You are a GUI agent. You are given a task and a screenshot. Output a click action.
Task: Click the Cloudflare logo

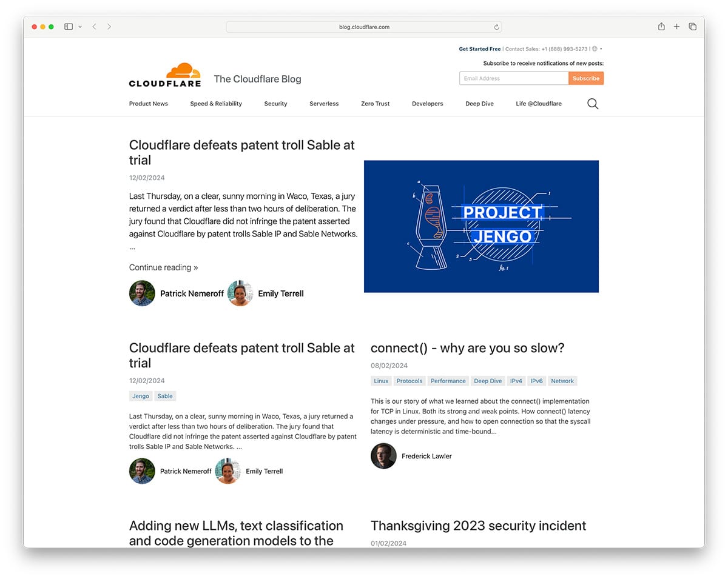164,75
